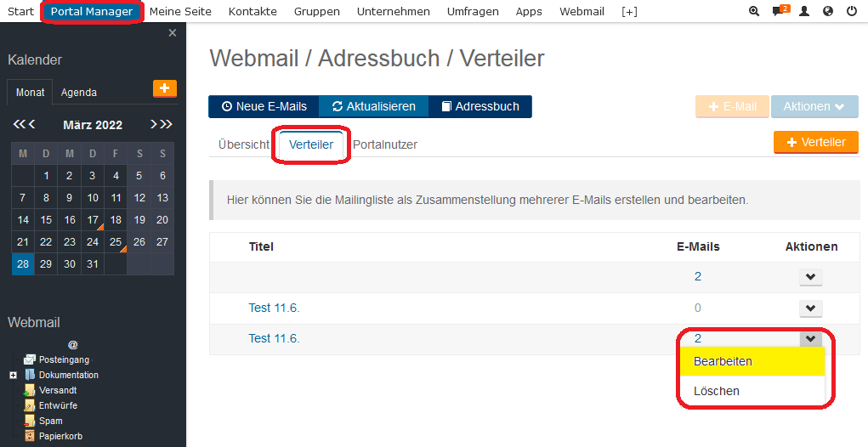Viewport: 868px width, 447px height.
Task: Go to previous month with left arrow
Action: click(x=31, y=124)
